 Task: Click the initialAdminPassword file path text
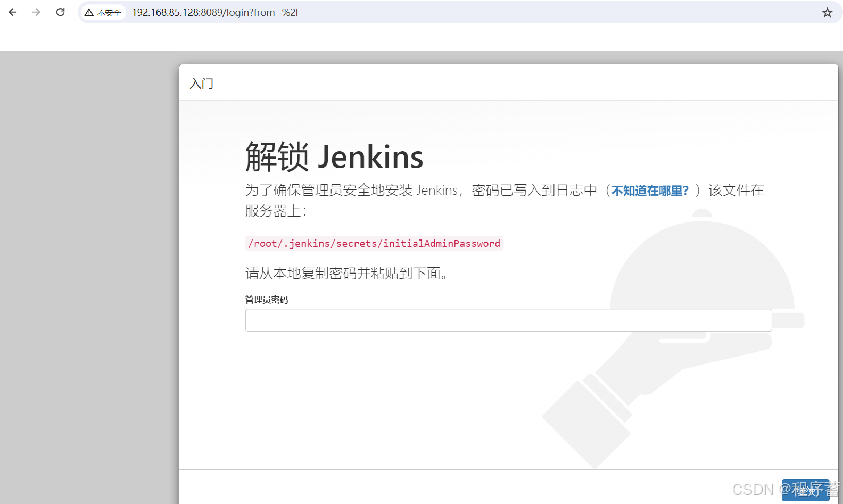tap(374, 243)
